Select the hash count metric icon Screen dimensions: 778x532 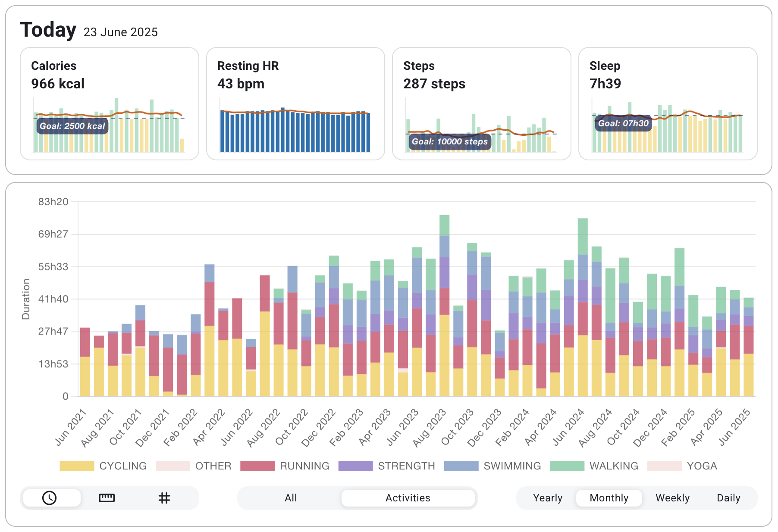[x=164, y=498]
